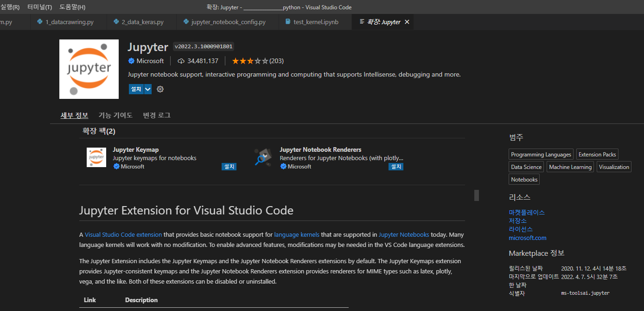Open the test_kernel.ipynb editor tab
Image resolution: width=644 pixels, height=311 pixels.
[315, 22]
